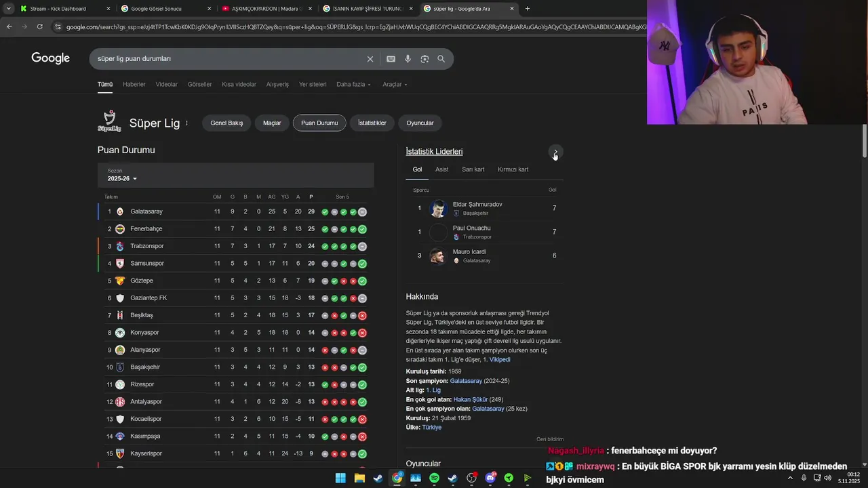Navigate back in the browser
The height and width of the screenshot is (488, 868).
[x=9, y=26]
